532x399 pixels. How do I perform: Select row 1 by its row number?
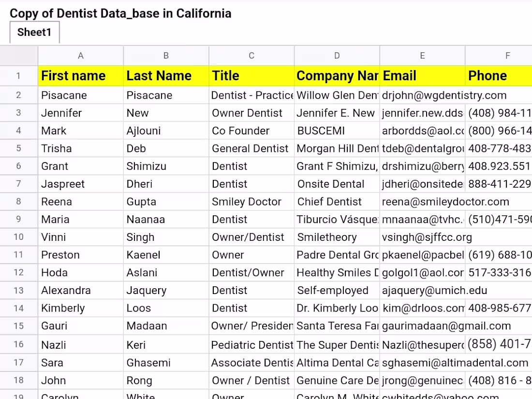tap(19, 75)
